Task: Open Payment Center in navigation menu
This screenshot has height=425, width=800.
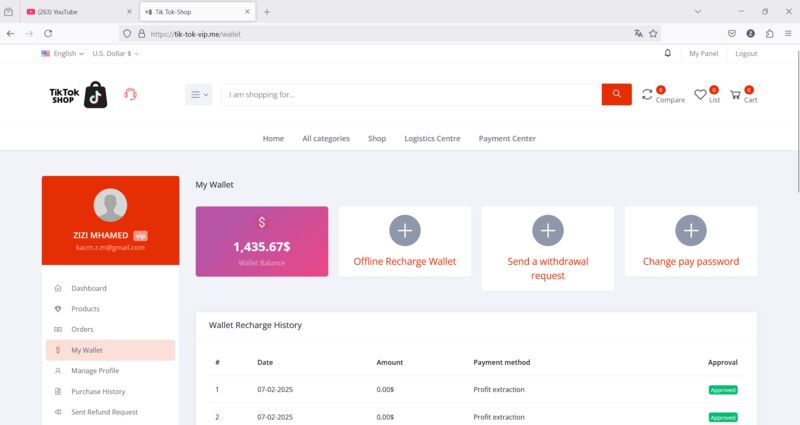Action: (507, 138)
